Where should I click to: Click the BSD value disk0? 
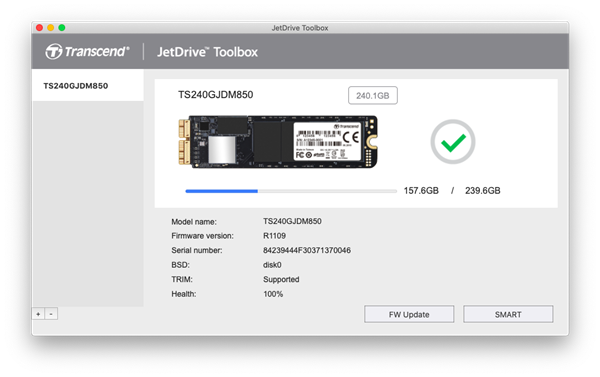coord(272,265)
